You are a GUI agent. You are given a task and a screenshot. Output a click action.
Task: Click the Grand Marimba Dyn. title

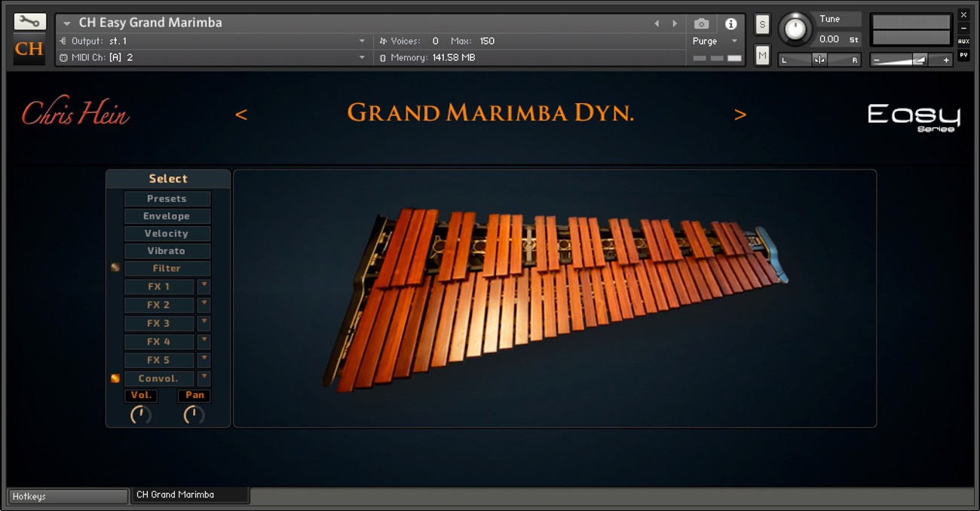[x=490, y=113]
